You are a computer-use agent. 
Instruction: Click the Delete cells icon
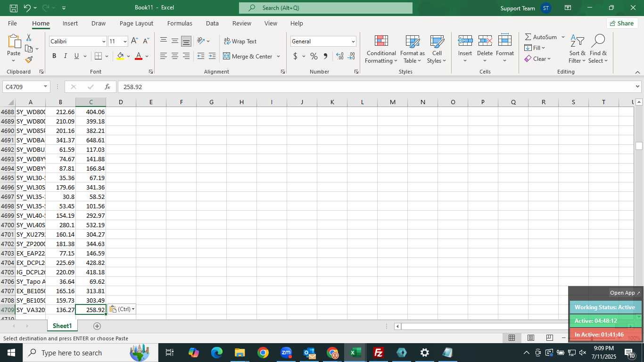(485, 41)
